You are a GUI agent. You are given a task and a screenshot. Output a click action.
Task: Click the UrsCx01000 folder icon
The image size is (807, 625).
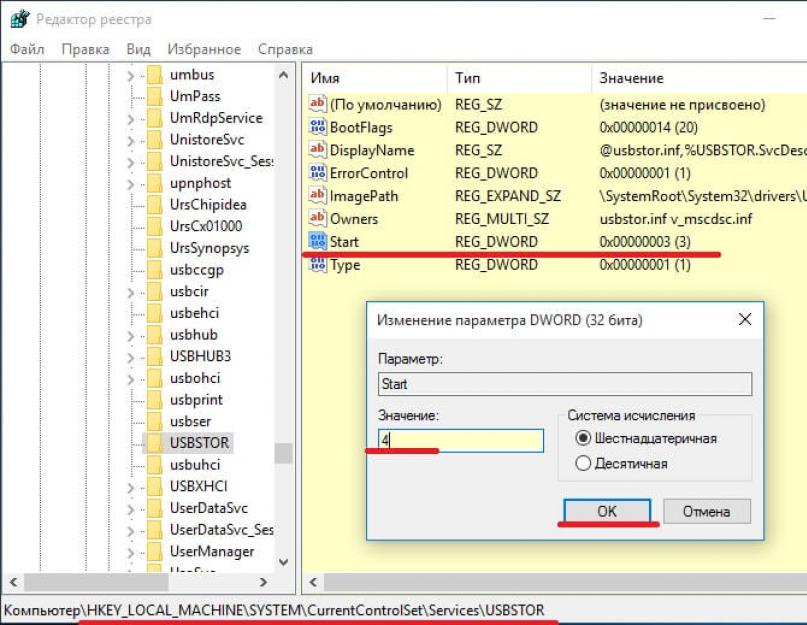pyautogui.click(x=154, y=226)
